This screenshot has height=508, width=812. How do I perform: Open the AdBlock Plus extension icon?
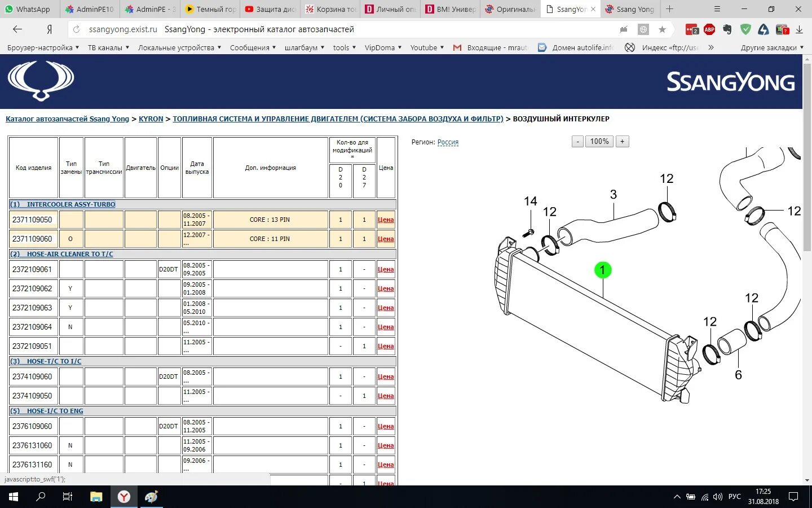click(x=709, y=29)
